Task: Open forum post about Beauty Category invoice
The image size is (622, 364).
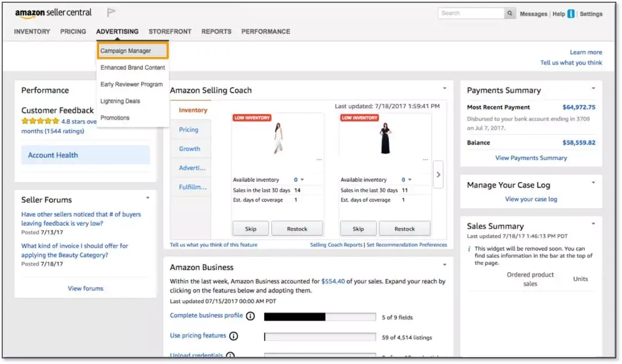Action: (x=74, y=251)
